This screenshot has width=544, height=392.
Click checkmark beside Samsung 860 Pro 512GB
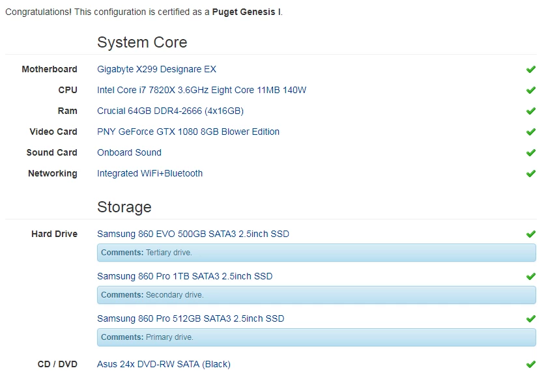point(531,319)
